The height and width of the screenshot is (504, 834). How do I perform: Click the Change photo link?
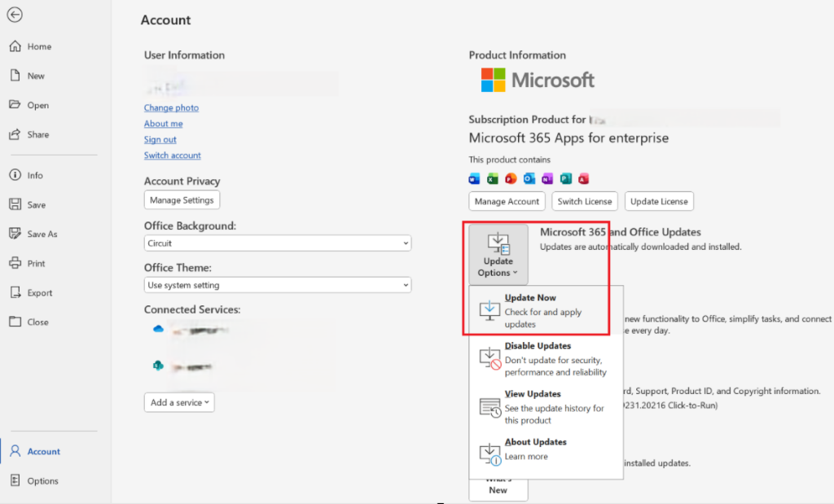point(171,107)
